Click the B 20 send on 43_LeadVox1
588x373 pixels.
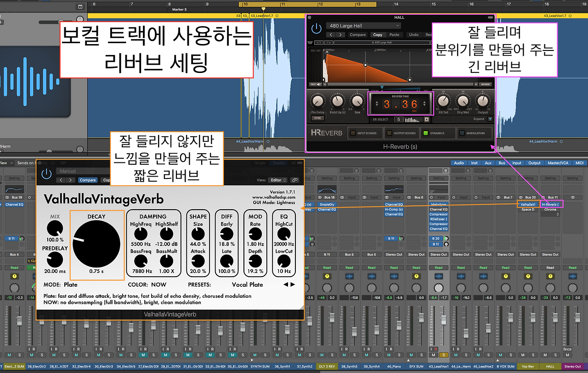pyautogui.click(x=436, y=239)
